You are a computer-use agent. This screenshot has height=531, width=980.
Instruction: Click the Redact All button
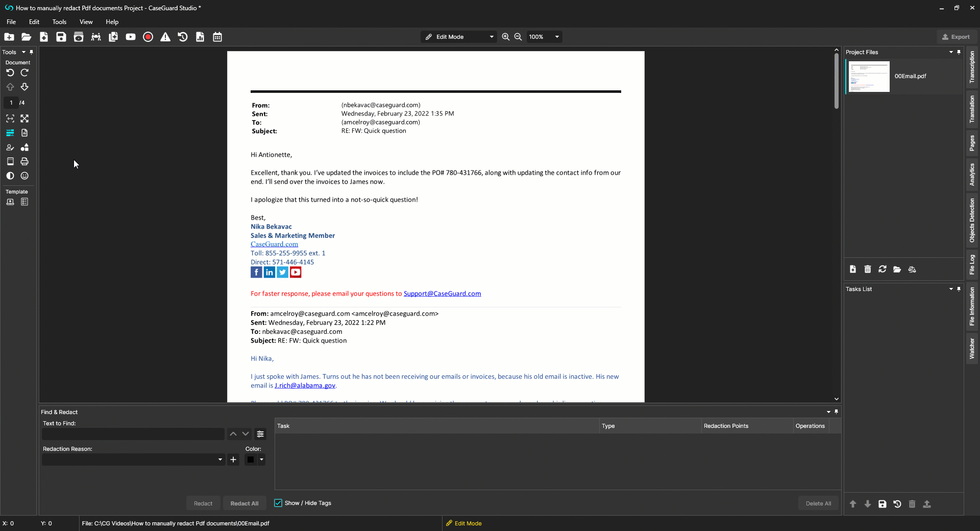tap(244, 503)
